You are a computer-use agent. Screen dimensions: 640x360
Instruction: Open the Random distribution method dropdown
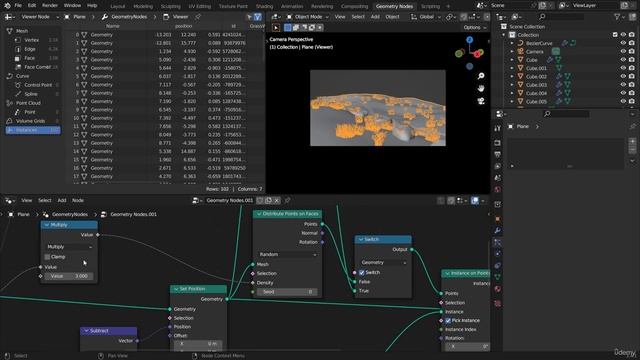click(287, 254)
